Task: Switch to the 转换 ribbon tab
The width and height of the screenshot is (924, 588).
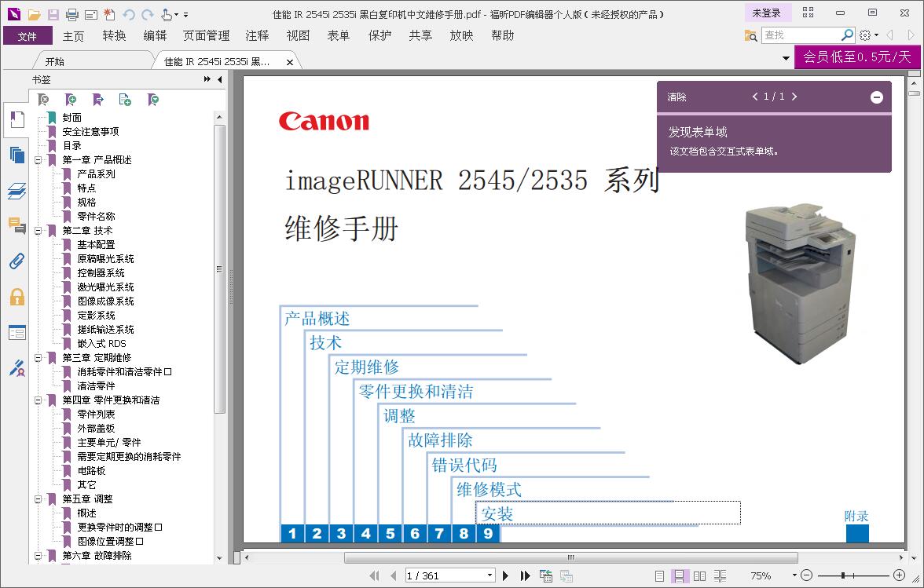Action: tap(114, 35)
